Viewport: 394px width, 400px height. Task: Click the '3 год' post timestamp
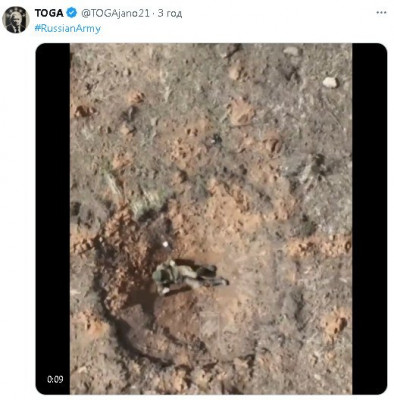[170, 13]
